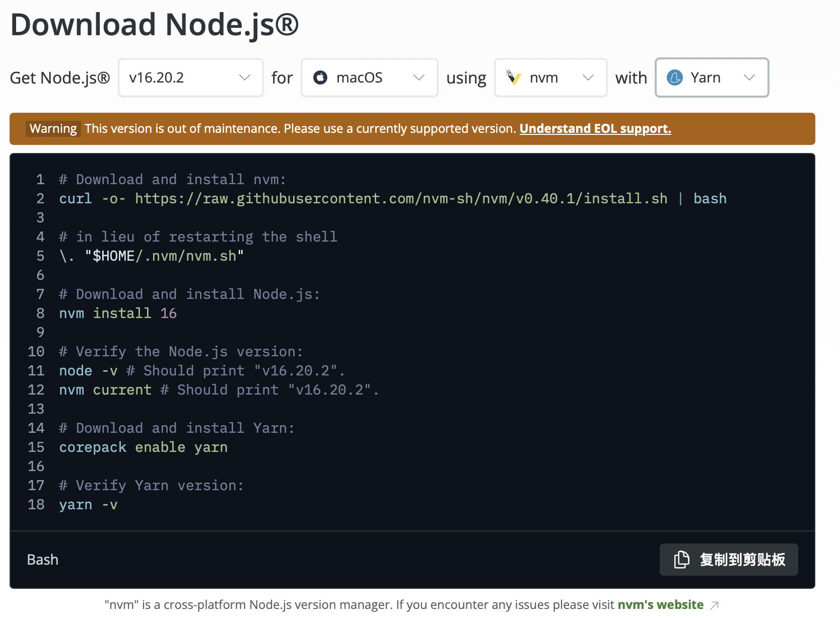Image resolution: width=840 pixels, height=618 pixels.
Task: Click the '# Download and install Yarn:' comment
Action: [x=177, y=428]
